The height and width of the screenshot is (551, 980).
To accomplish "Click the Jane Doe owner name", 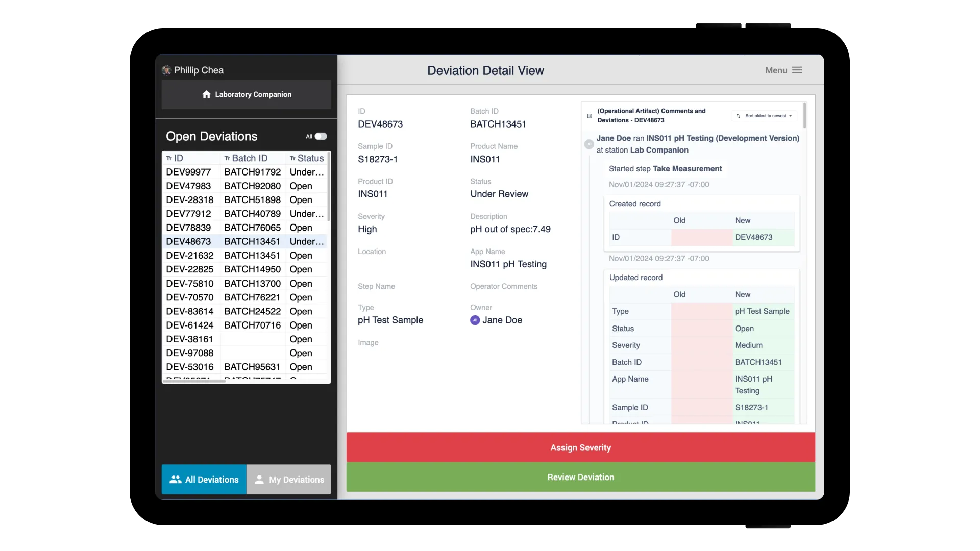I will pos(502,320).
